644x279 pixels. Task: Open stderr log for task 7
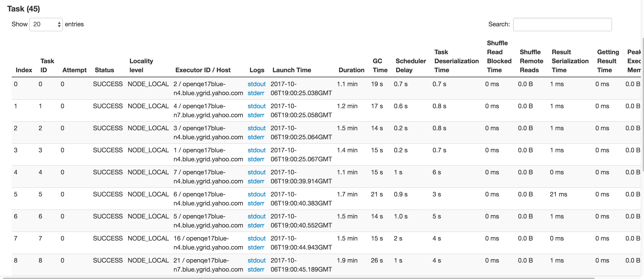(x=256, y=247)
